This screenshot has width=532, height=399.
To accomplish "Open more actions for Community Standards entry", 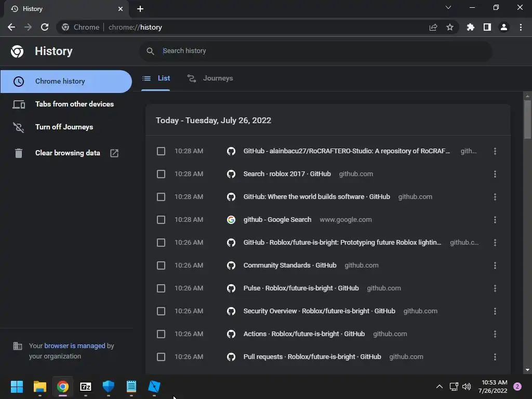I will (x=495, y=265).
